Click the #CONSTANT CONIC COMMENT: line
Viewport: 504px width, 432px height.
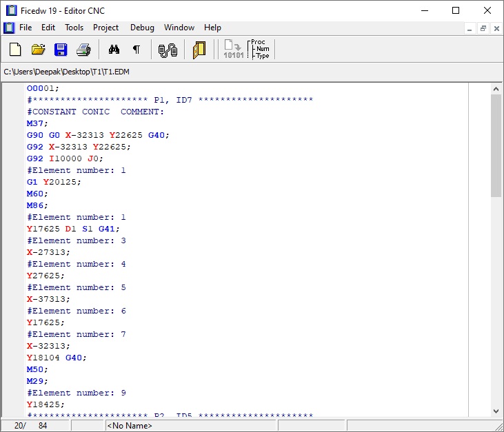pos(95,112)
